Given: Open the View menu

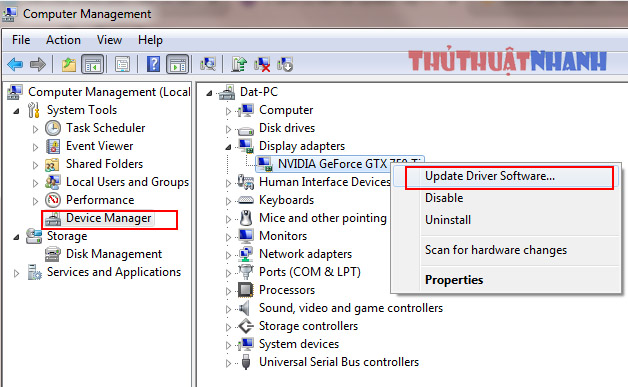Looking at the screenshot, I should pos(109,40).
